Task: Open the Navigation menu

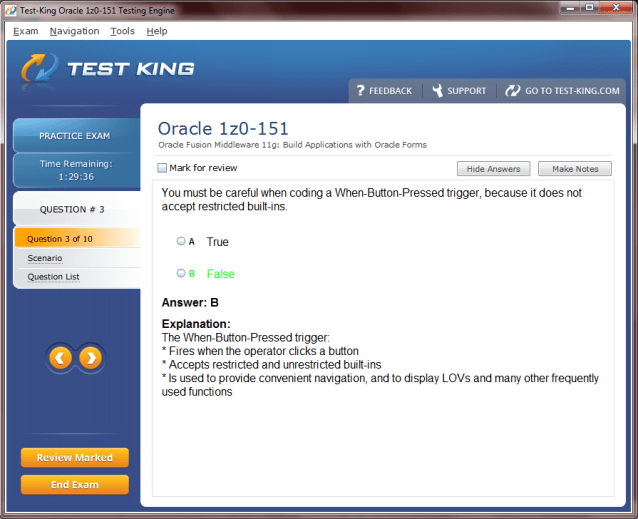Action: 74,31
